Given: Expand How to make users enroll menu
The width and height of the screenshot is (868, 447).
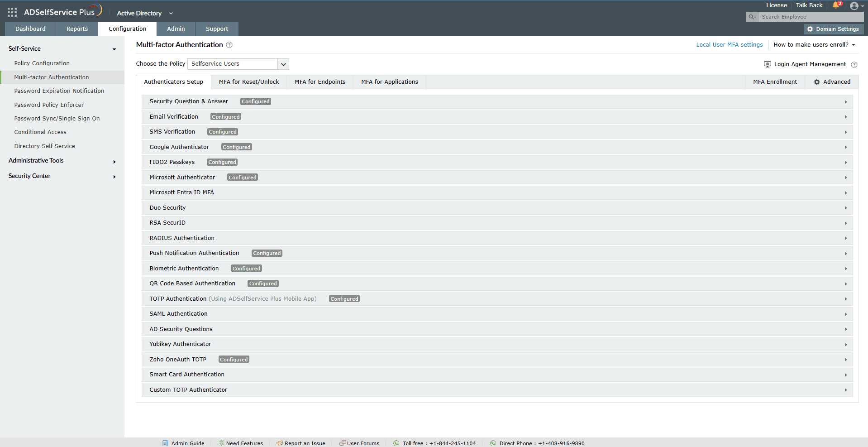Looking at the screenshot, I should [815, 45].
